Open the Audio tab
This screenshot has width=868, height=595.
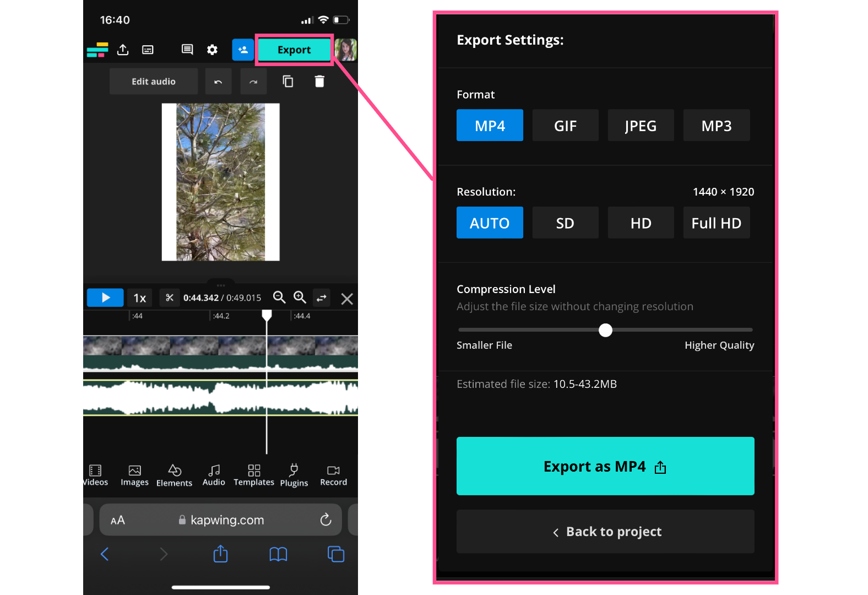(214, 475)
